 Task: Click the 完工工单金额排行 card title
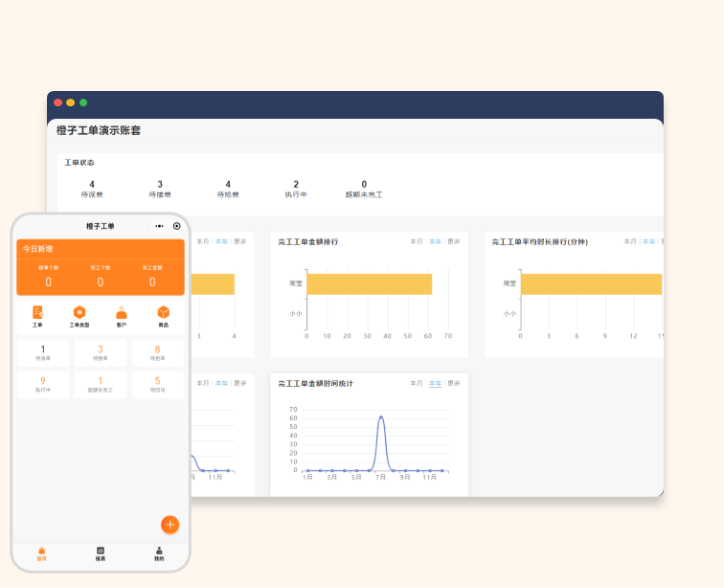308,241
